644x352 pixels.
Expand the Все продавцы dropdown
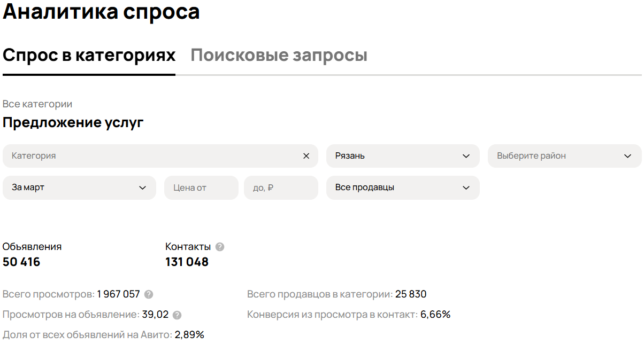coord(402,188)
